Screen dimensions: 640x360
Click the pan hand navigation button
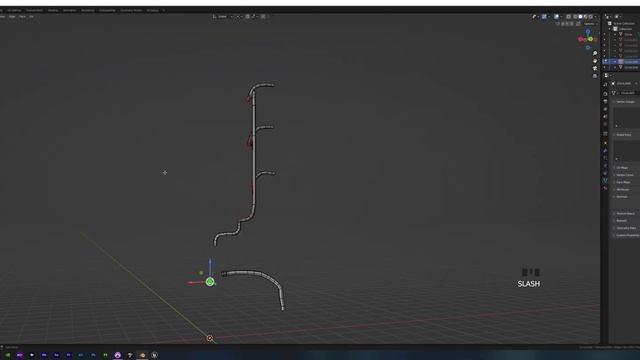pyautogui.click(x=595, y=61)
